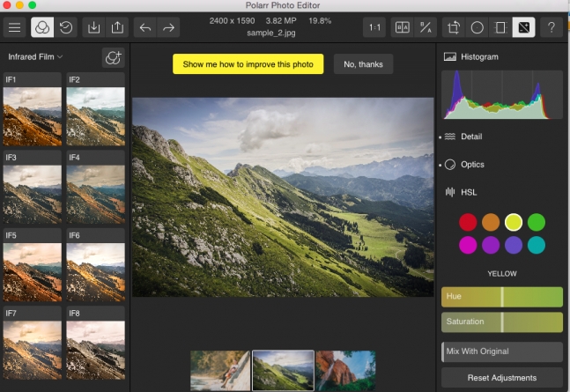This screenshot has width=570, height=392.
Task: Set zoom to 1:1
Action: [x=374, y=27]
